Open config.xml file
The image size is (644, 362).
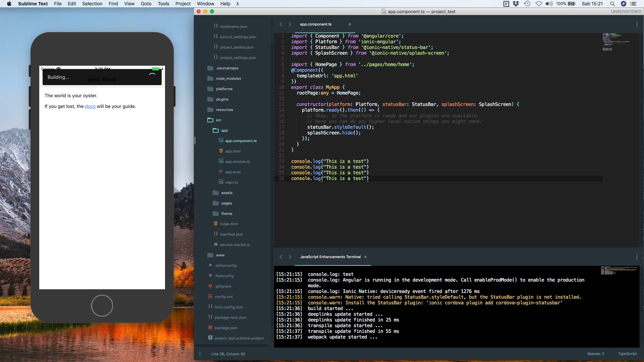223,297
